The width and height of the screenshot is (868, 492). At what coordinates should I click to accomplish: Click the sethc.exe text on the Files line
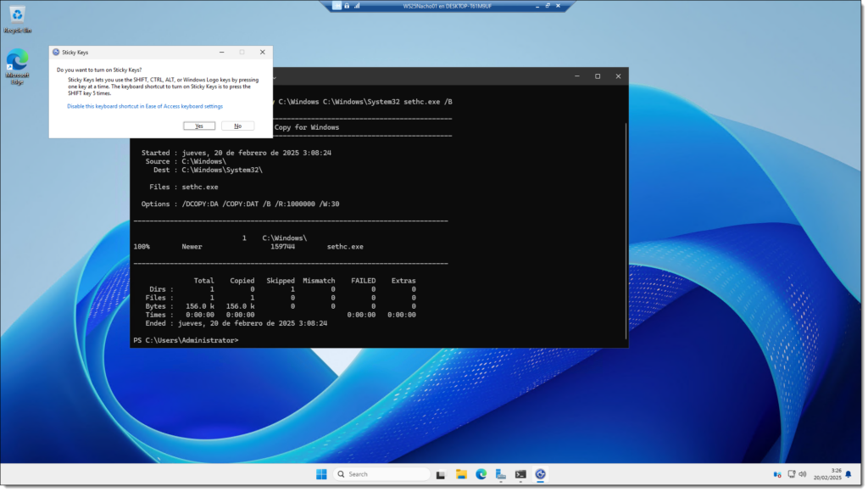coord(200,187)
